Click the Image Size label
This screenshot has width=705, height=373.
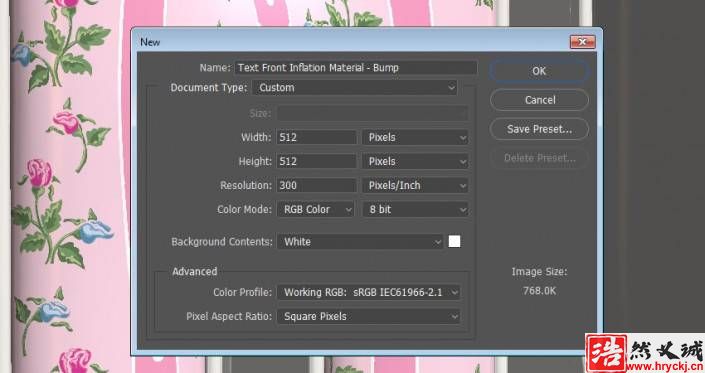coord(539,271)
